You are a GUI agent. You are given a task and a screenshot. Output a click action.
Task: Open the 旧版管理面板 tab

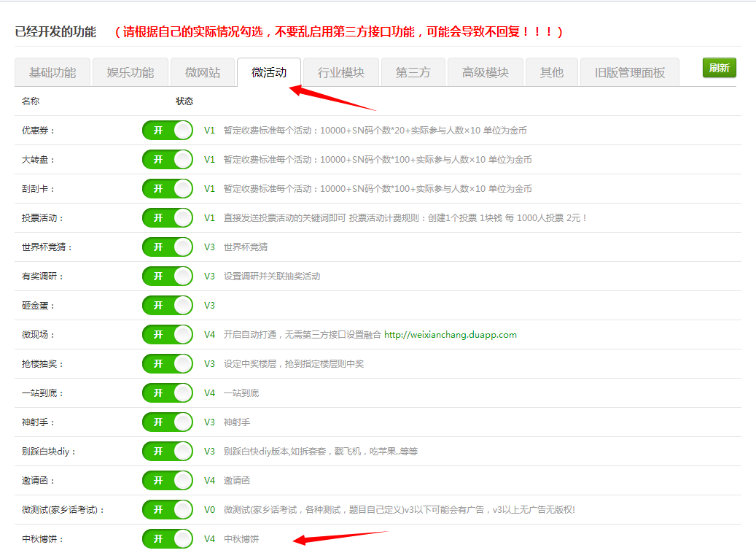tap(630, 73)
